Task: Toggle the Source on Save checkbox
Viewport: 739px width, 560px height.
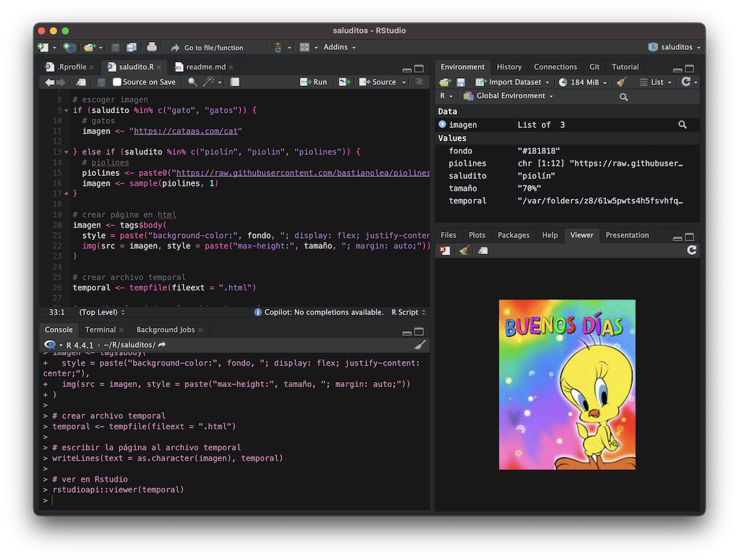Action: click(117, 82)
